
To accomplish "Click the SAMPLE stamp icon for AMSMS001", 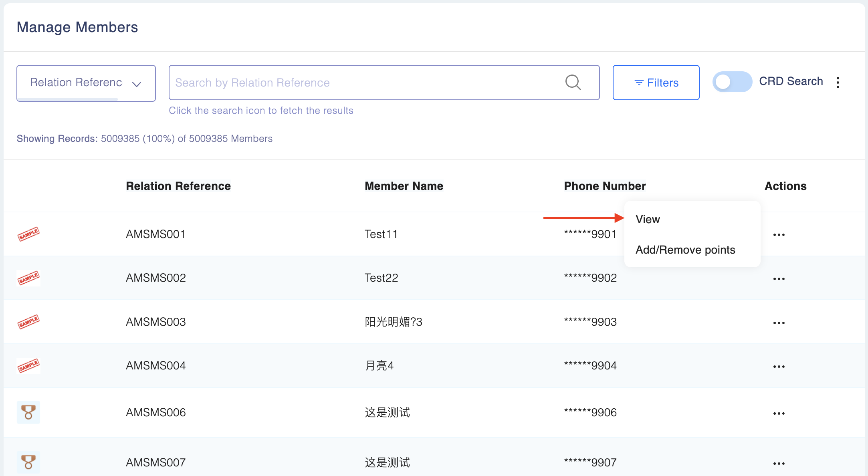I will (x=28, y=234).
